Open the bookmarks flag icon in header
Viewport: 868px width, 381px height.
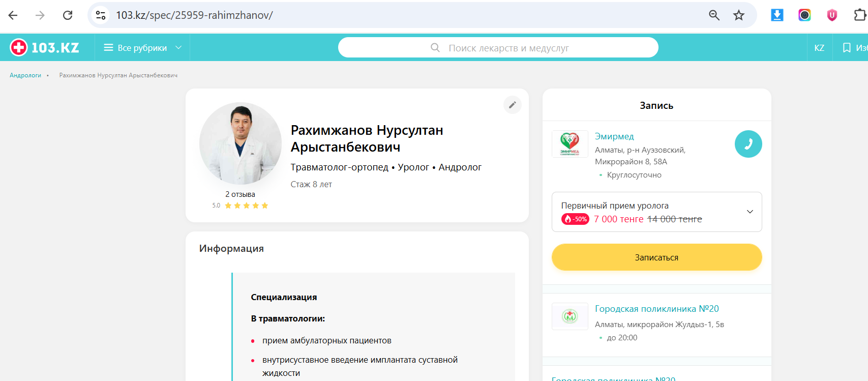pos(847,48)
